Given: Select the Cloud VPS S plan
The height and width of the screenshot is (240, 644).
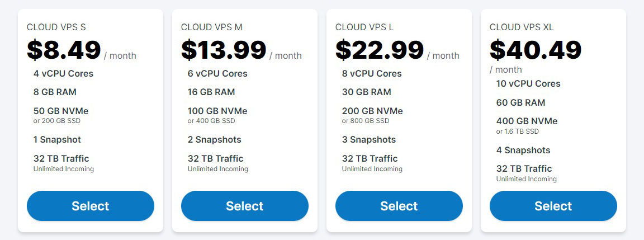Looking at the screenshot, I should [91, 206].
